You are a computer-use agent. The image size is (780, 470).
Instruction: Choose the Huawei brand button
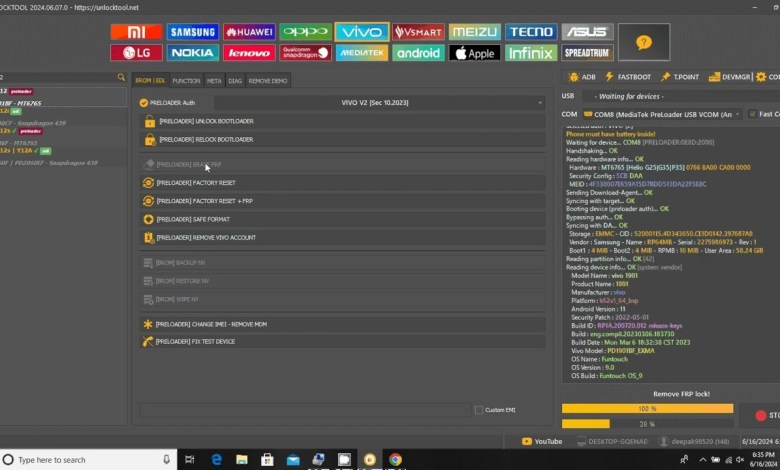249,32
